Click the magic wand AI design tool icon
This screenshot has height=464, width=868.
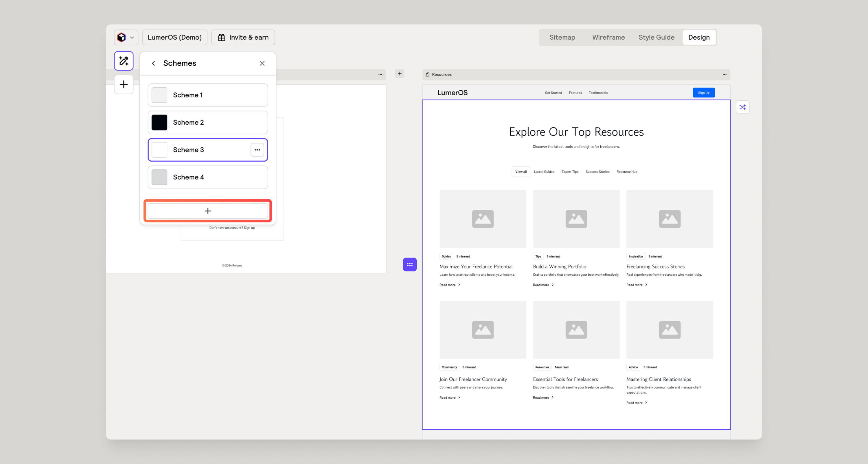[x=124, y=61]
